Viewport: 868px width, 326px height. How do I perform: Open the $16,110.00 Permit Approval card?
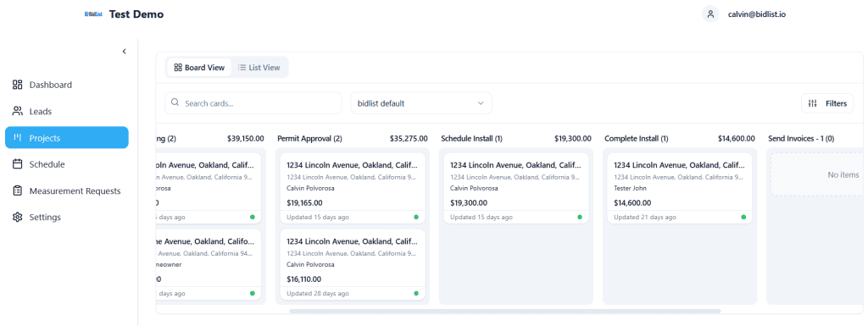click(x=353, y=265)
